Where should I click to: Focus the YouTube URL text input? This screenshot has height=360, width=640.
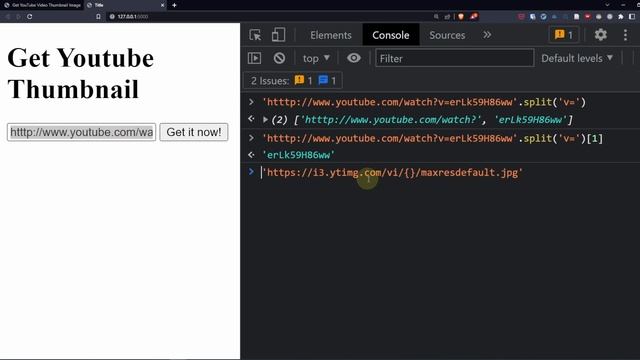pos(82,132)
